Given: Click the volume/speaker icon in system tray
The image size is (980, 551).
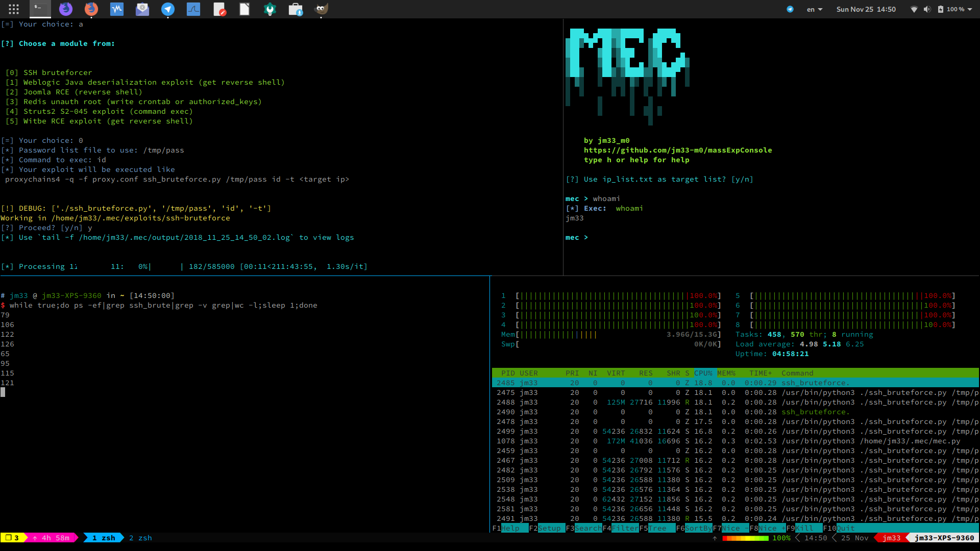Looking at the screenshot, I should [927, 9].
